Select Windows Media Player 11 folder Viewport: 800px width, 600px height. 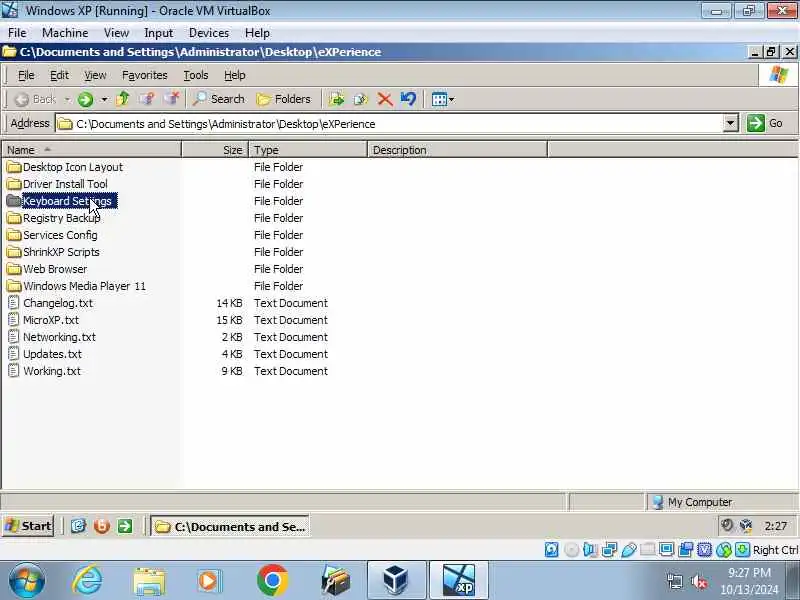pyautogui.click(x=77, y=286)
